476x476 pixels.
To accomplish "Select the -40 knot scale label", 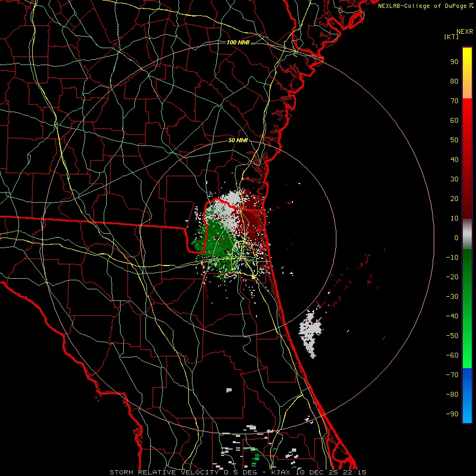I will 452,316.
